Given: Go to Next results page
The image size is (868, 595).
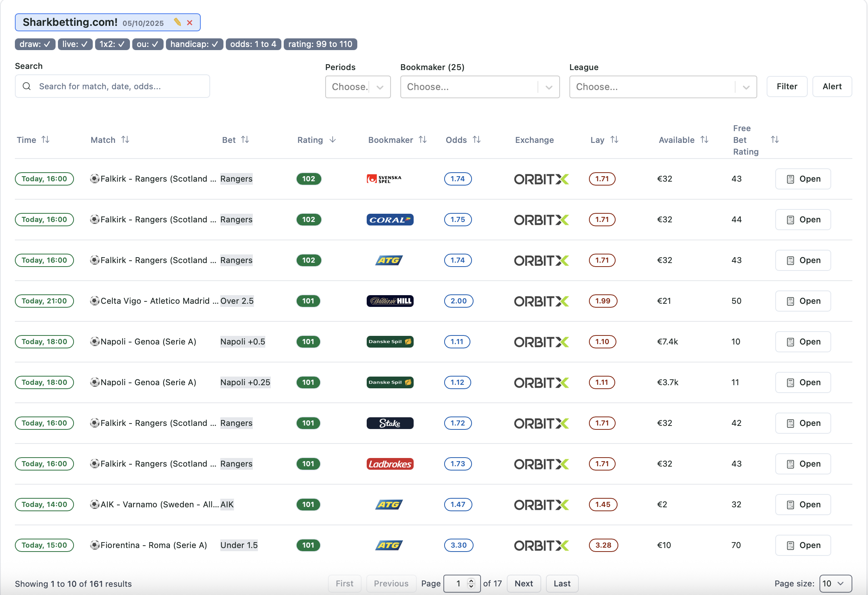Looking at the screenshot, I should [x=524, y=584].
